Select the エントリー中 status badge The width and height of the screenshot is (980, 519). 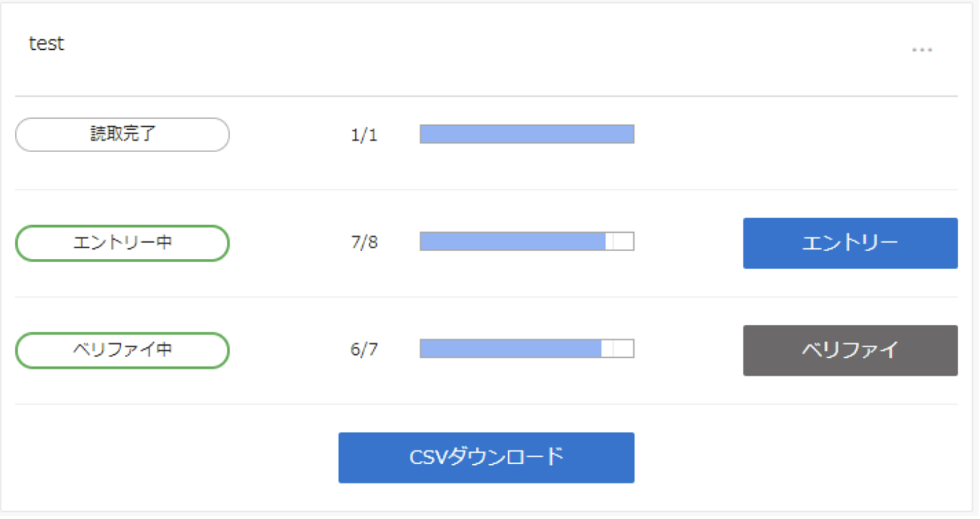tap(122, 243)
